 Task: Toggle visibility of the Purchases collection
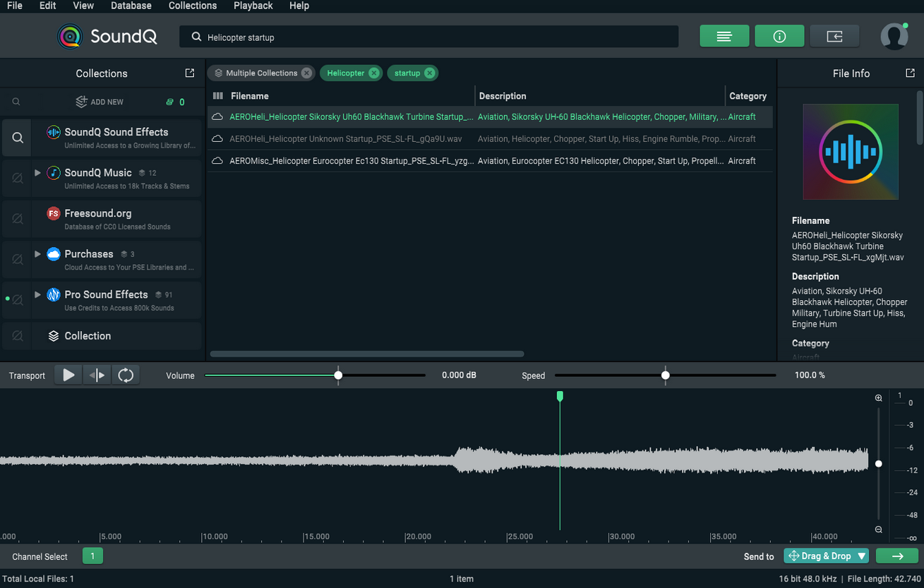coord(16,259)
